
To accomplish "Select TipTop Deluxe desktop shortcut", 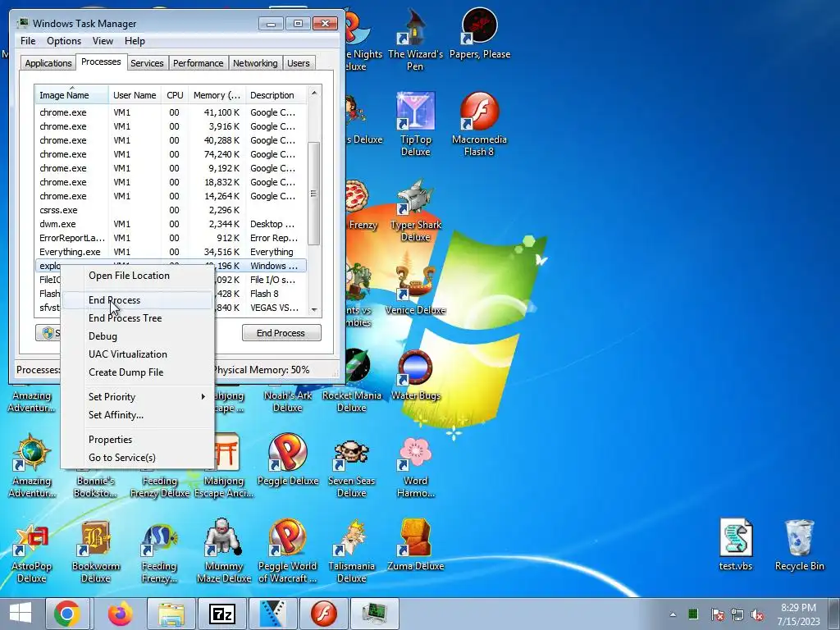I will pos(415,125).
